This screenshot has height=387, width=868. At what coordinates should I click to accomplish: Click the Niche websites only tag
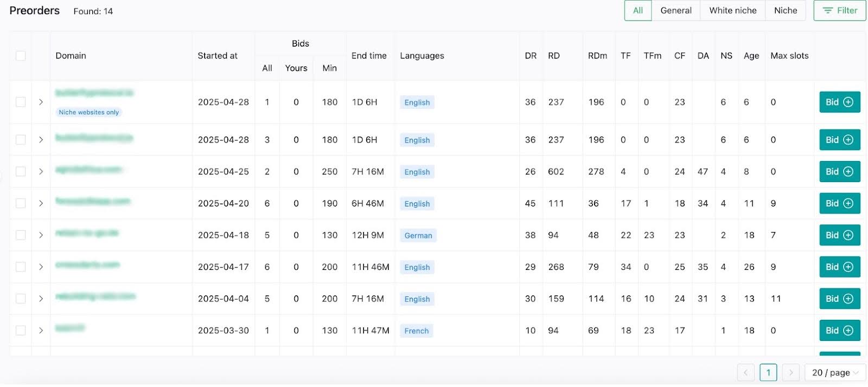click(88, 112)
